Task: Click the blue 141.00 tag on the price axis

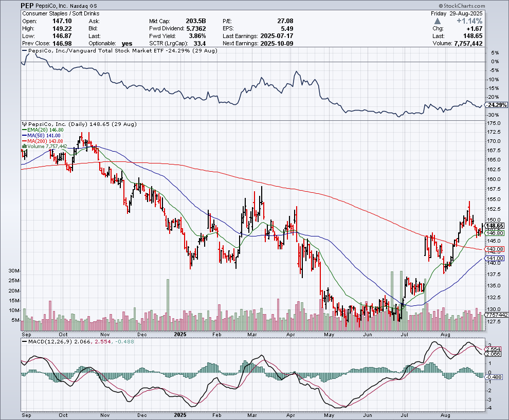Action: click(x=495, y=259)
